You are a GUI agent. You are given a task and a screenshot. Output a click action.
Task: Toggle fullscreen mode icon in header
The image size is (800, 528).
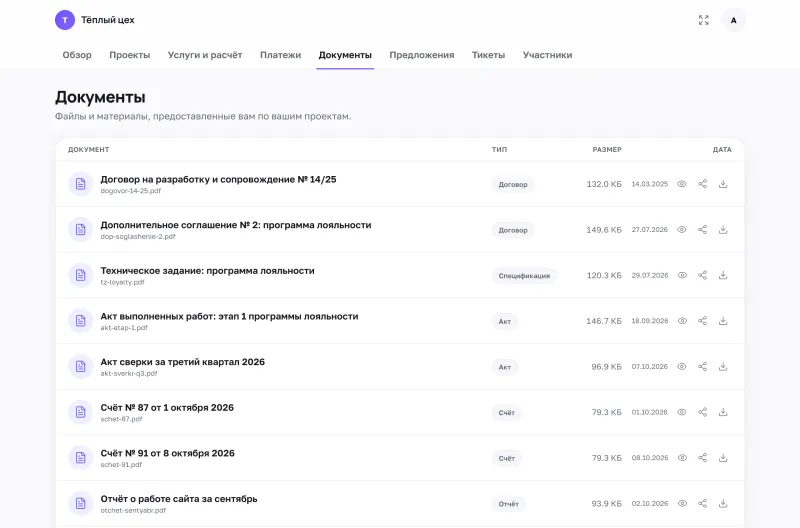tap(704, 20)
